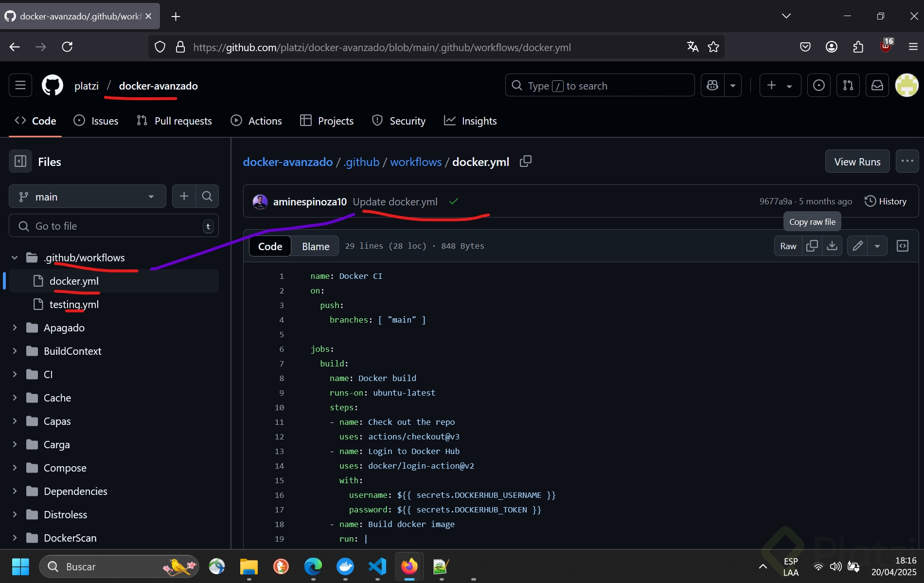Open the main branch dropdown
The height and width of the screenshot is (583, 924).
(88, 197)
